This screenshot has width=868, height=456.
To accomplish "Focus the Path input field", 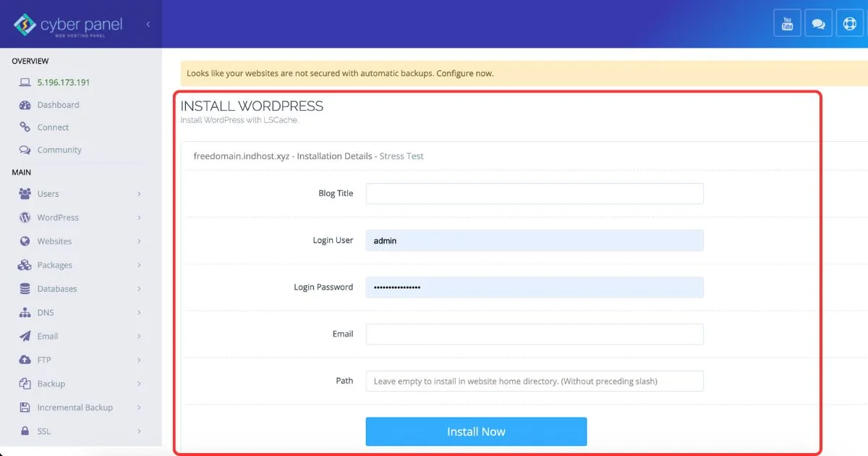I will coord(535,381).
